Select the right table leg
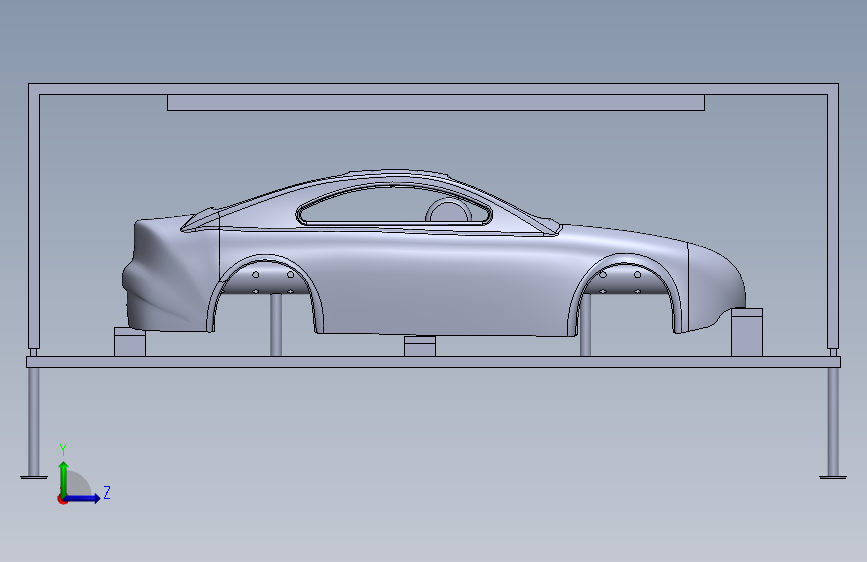The width and height of the screenshot is (867, 562). (833, 420)
